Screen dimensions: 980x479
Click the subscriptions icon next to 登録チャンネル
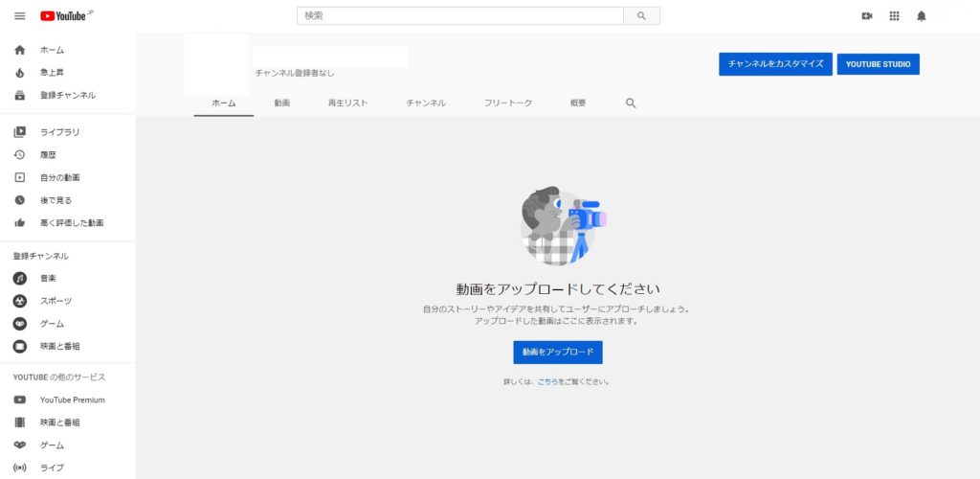20,95
